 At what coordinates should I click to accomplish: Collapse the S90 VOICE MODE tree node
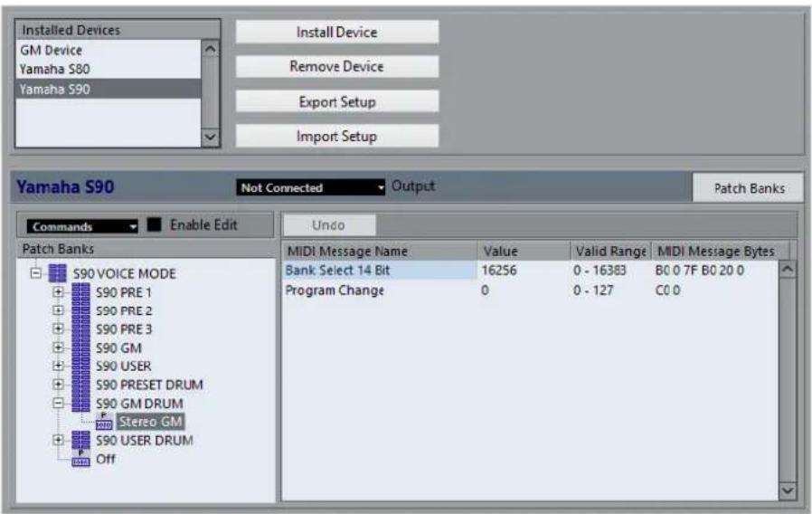click(35, 273)
